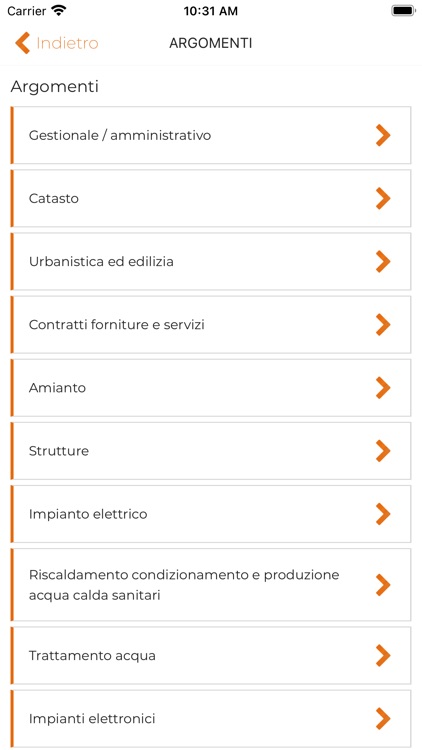
Task: Tap the orange back arrow icon
Action: click(22, 43)
